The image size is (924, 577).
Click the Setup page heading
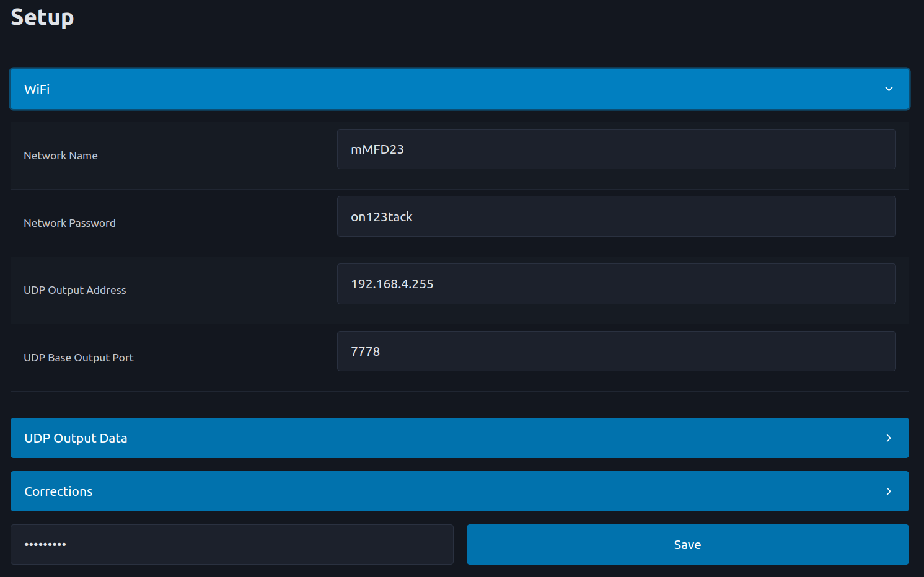click(42, 17)
